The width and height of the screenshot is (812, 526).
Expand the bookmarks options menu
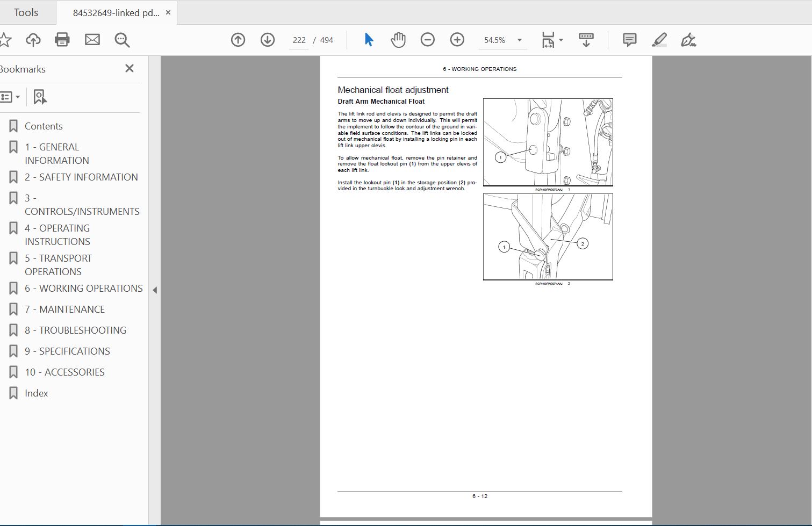pos(11,97)
